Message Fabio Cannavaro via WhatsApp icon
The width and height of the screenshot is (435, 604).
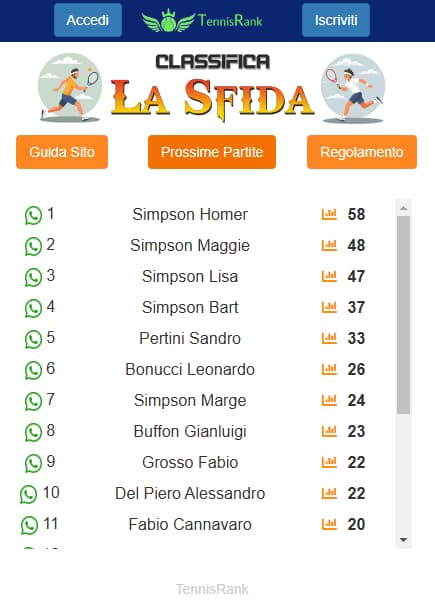pyautogui.click(x=29, y=525)
